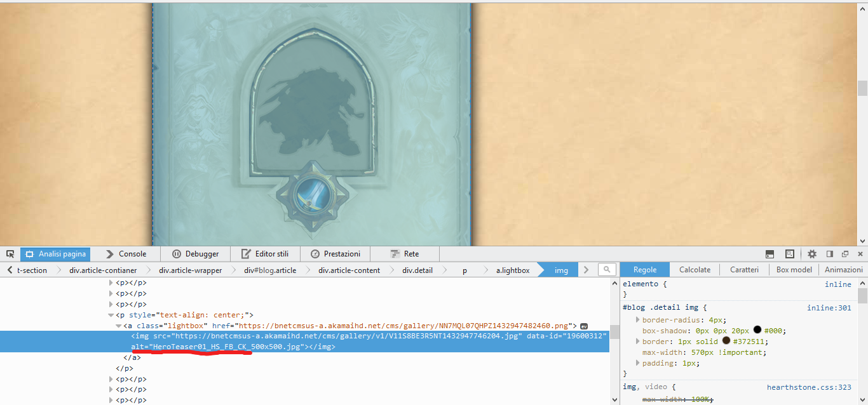Viewport: 868px width, 405px height.
Task: Click the markup panel scrollbar down arrow
Action: 614,400
